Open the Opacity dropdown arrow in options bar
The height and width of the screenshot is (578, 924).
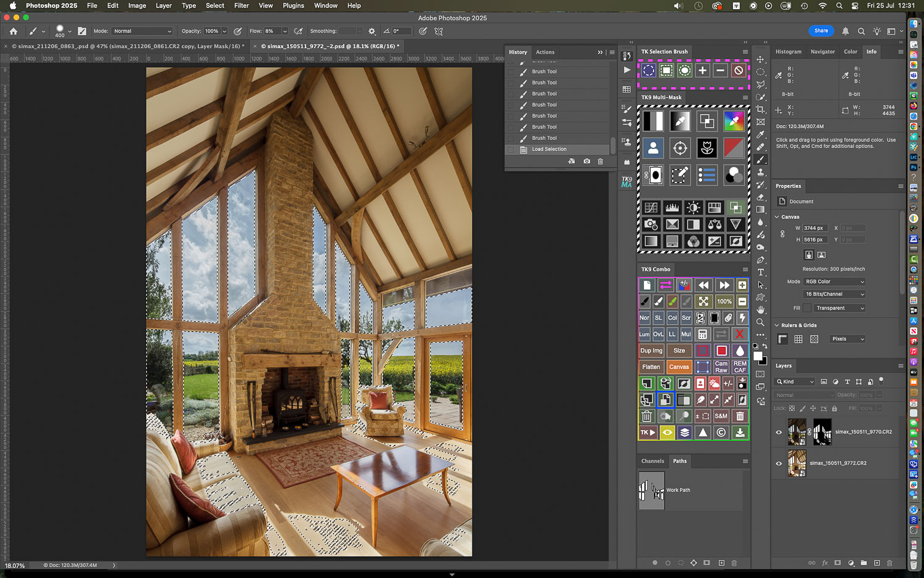(x=224, y=31)
